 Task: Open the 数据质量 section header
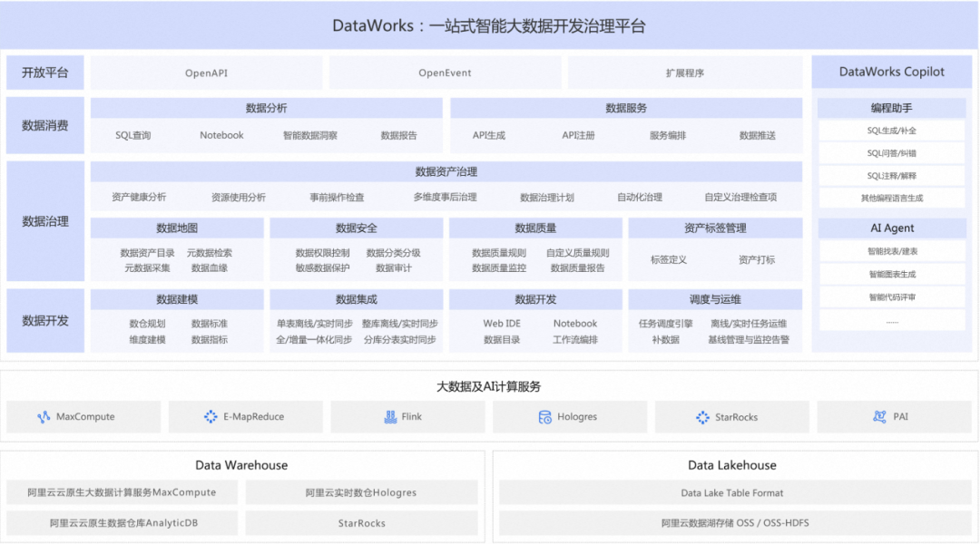click(535, 228)
